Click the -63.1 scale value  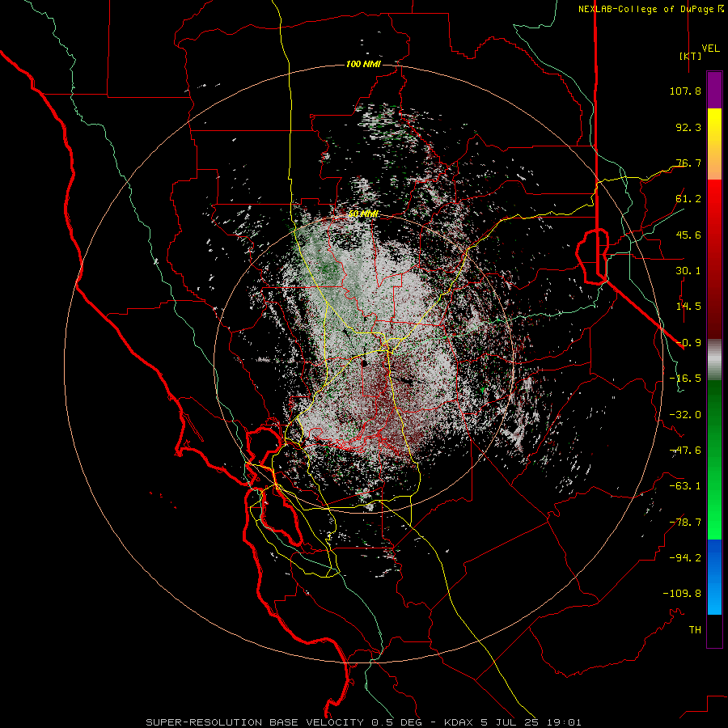(x=685, y=486)
